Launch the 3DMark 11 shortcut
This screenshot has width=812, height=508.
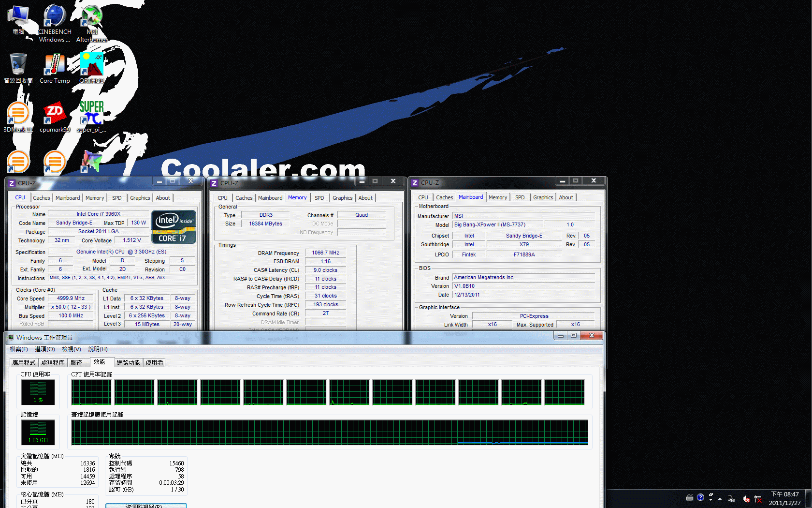click(18, 117)
